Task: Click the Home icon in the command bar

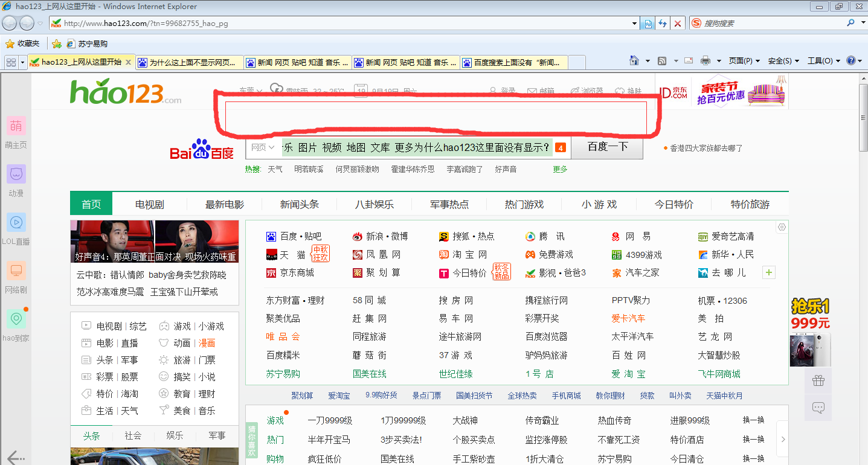Action: coord(634,60)
